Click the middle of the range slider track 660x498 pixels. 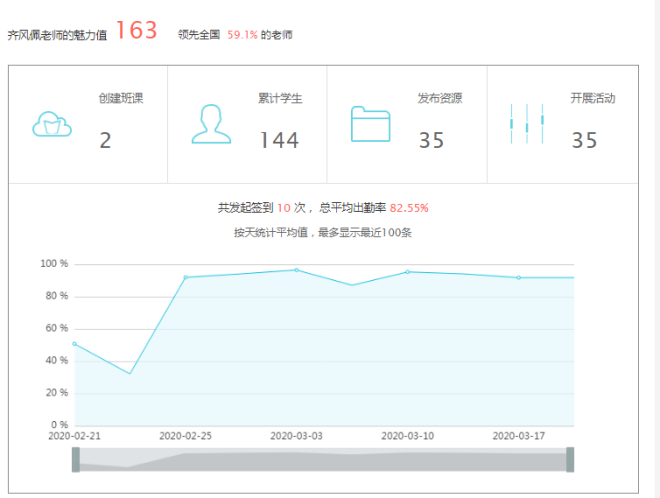[323, 460]
